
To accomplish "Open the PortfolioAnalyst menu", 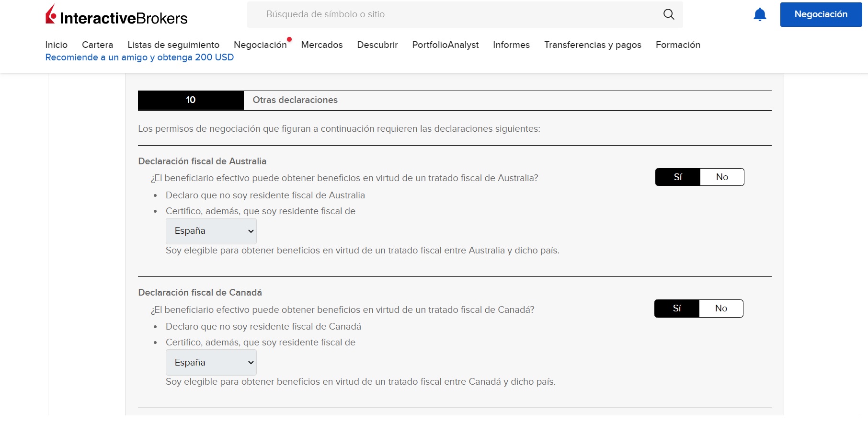I will pos(445,45).
